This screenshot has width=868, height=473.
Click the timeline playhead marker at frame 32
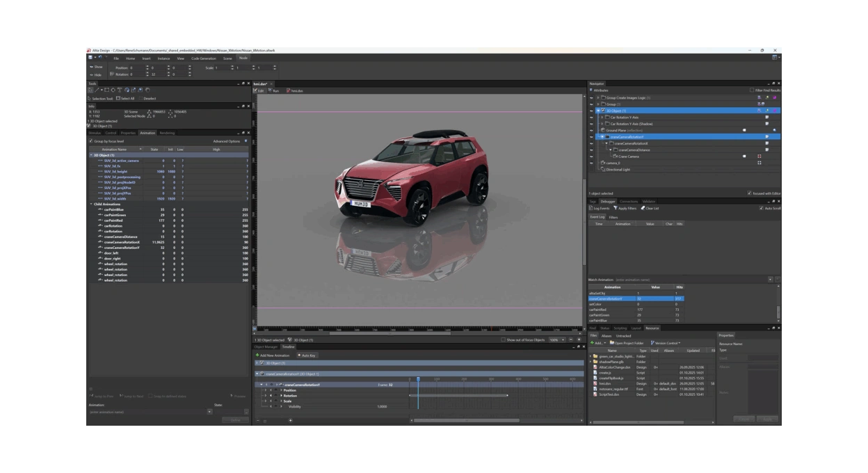(418, 379)
